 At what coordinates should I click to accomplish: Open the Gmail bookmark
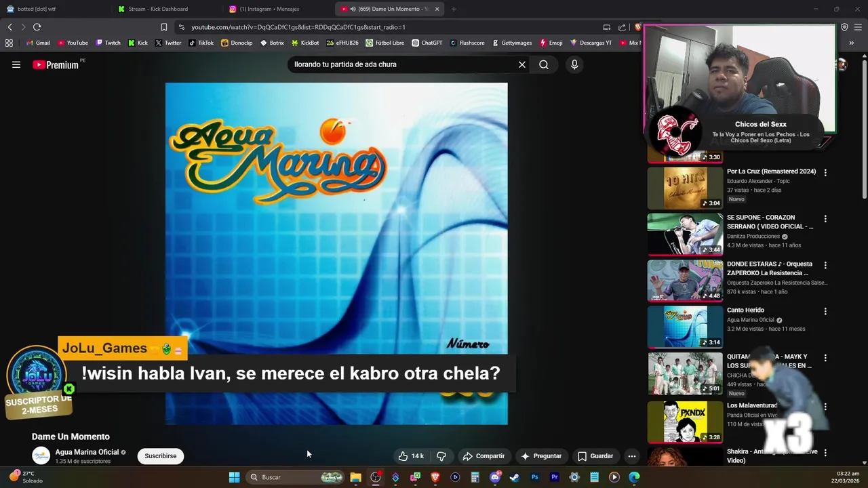pyautogui.click(x=37, y=43)
